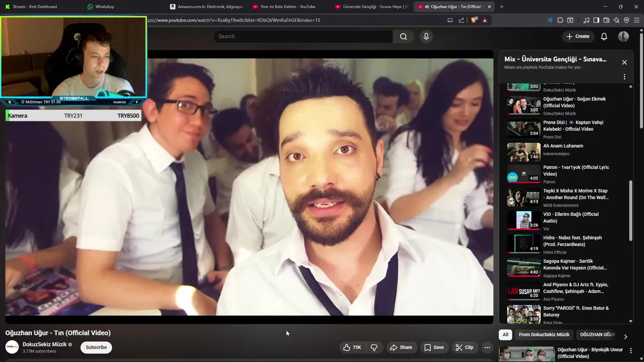Click the YouTube search magnifier button
Image resolution: width=644 pixels, height=362 pixels.
[x=403, y=36]
